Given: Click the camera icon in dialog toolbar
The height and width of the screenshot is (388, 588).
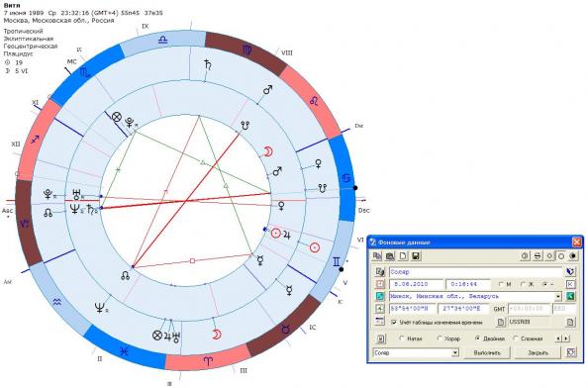Looking at the screenshot, I should pyautogui.click(x=390, y=255).
